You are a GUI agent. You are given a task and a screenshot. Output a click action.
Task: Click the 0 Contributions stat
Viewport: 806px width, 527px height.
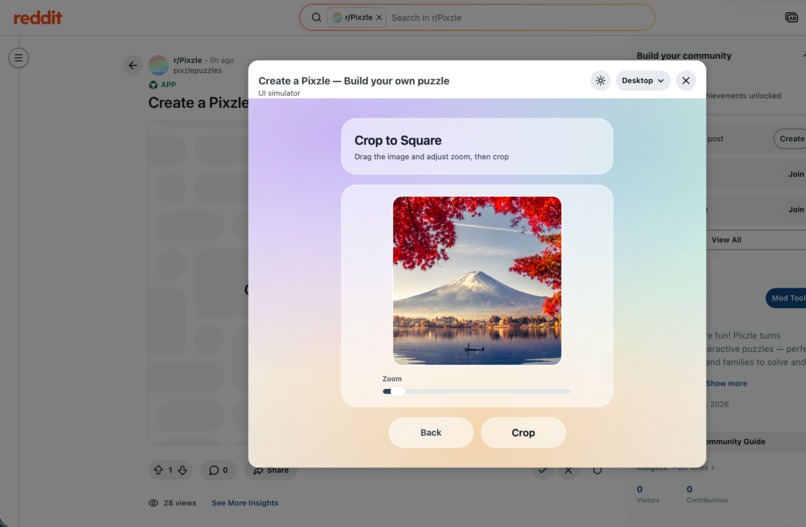(x=707, y=494)
